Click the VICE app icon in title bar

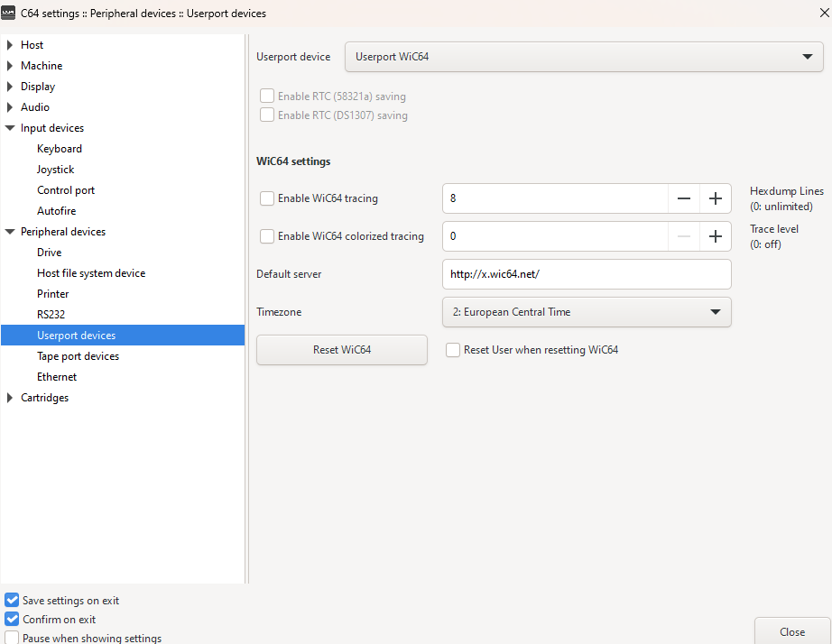click(x=8, y=13)
